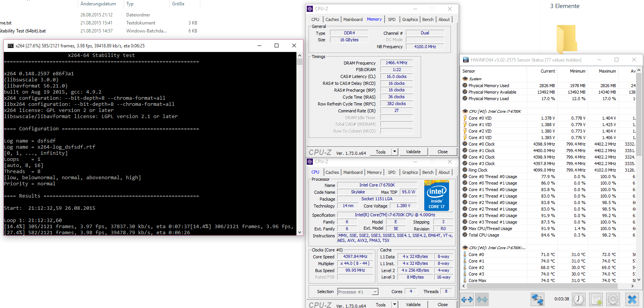Open Caches tab in lower CPU-Z
The height and width of the screenshot is (308, 644).
[332, 172]
